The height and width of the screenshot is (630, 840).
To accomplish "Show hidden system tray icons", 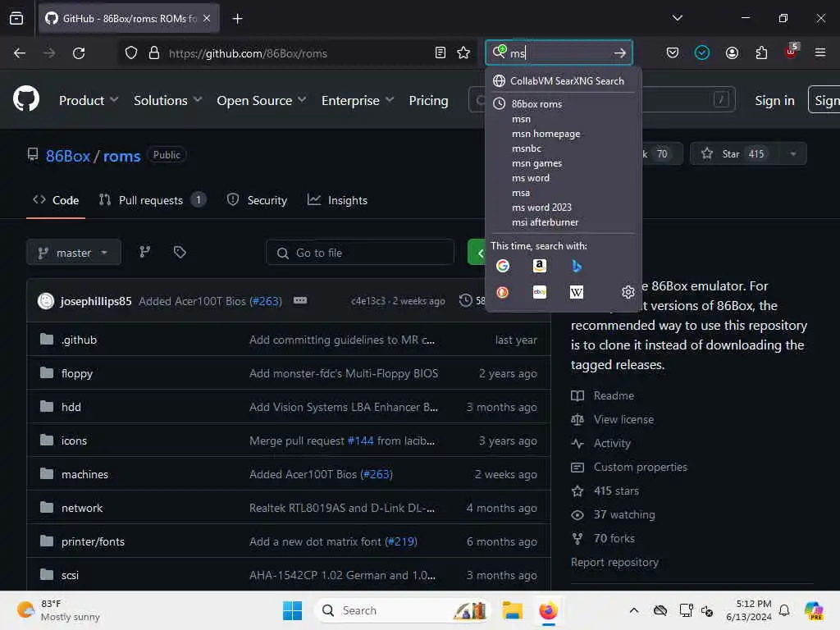I will coord(634,610).
